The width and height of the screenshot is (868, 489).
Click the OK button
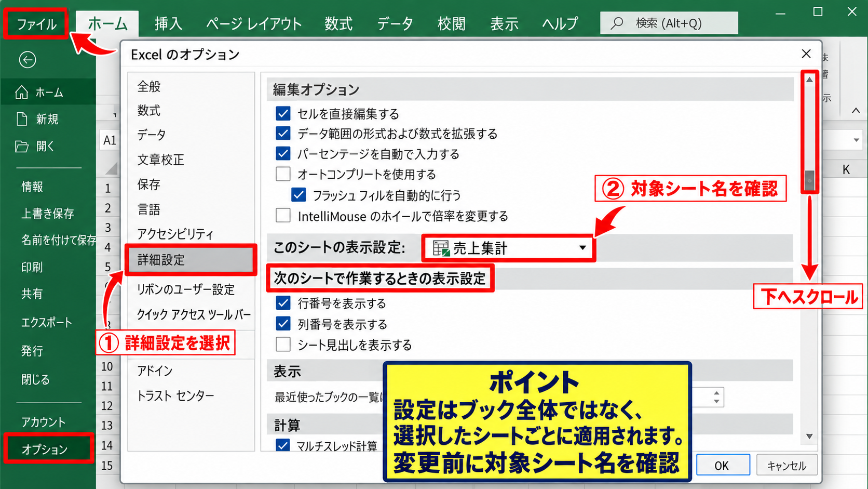click(723, 465)
